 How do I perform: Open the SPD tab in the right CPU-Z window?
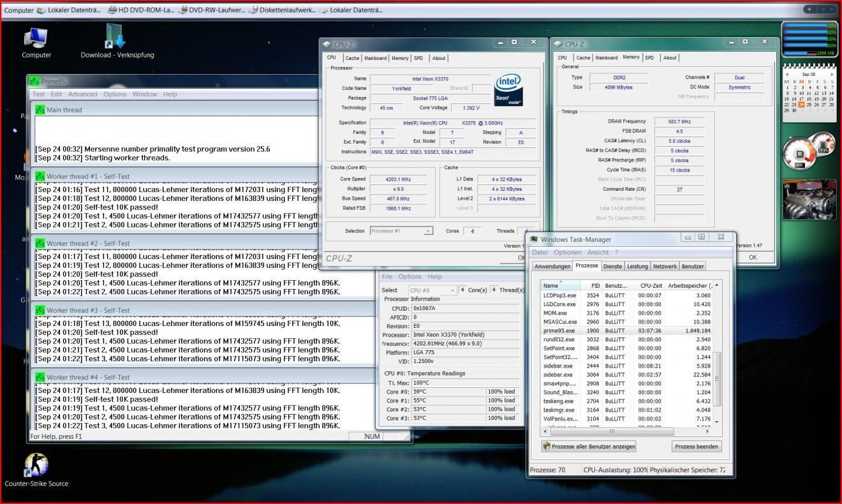(649, 58)
